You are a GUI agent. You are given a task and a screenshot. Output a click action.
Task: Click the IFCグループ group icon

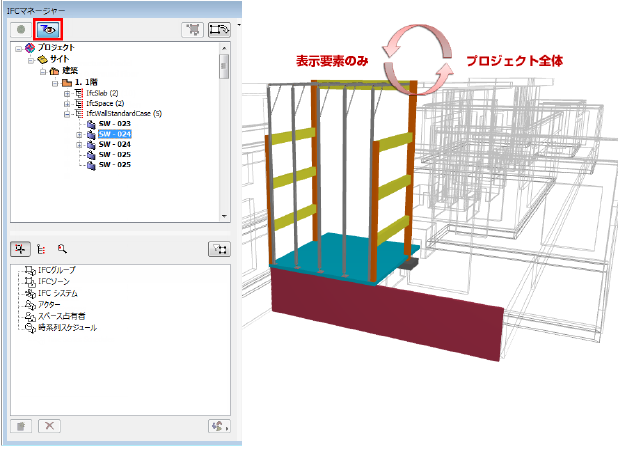(x=30, y=271)
